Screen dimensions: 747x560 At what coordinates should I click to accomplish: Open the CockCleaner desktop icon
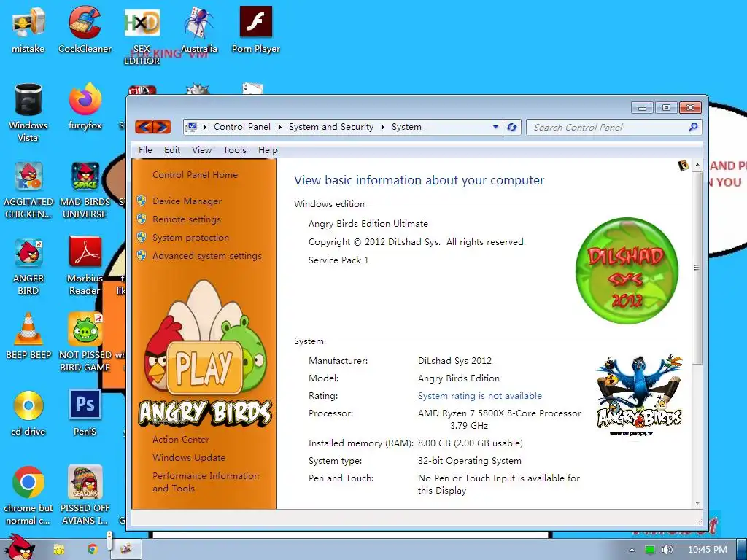85,28
